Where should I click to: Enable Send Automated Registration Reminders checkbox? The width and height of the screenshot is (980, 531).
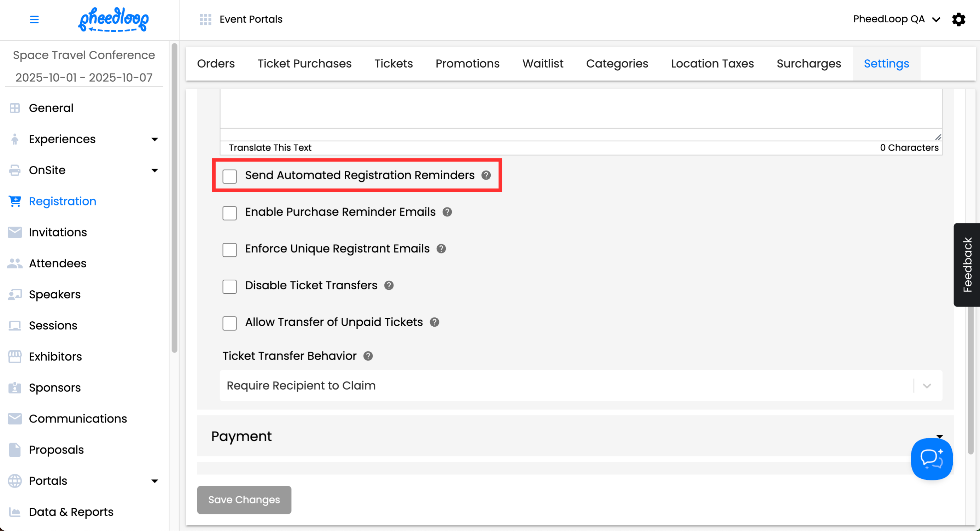tap(229, 176)
